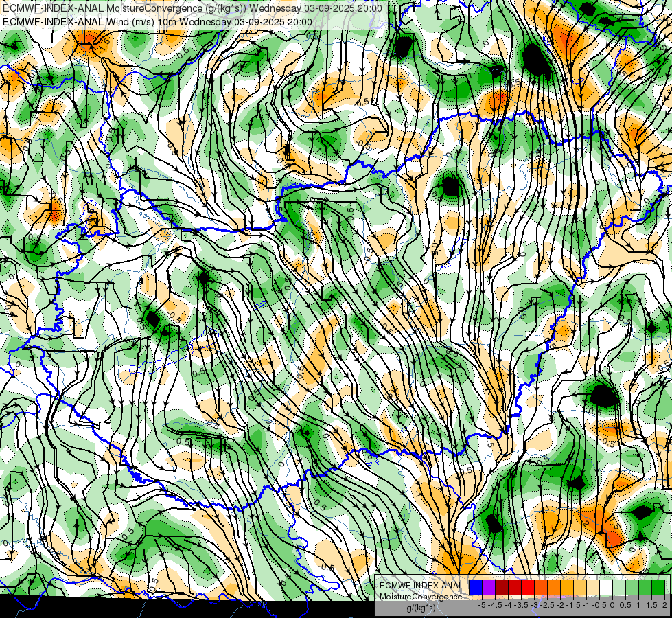Click the MoistureConvergence title line at top
Image resolution: width=672 pixels, height=618 pixels.
coord(192,8)
